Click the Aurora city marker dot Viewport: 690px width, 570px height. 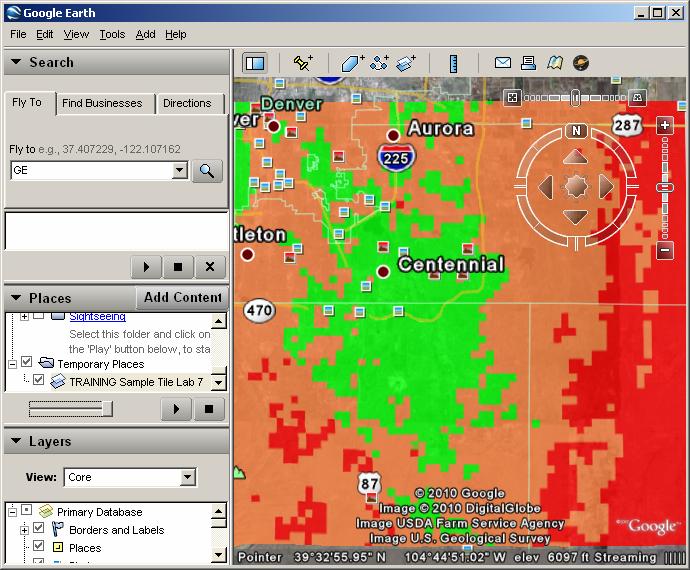[x=393, y=135]
